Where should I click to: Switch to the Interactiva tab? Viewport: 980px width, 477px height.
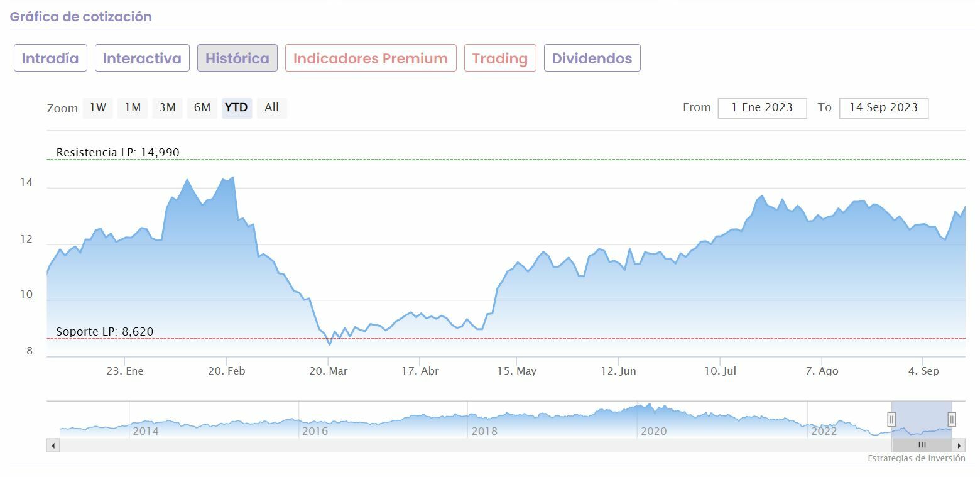tap(142, 58)
